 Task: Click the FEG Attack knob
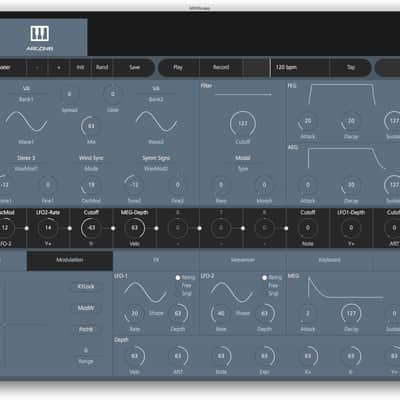(x=308, y=121)
